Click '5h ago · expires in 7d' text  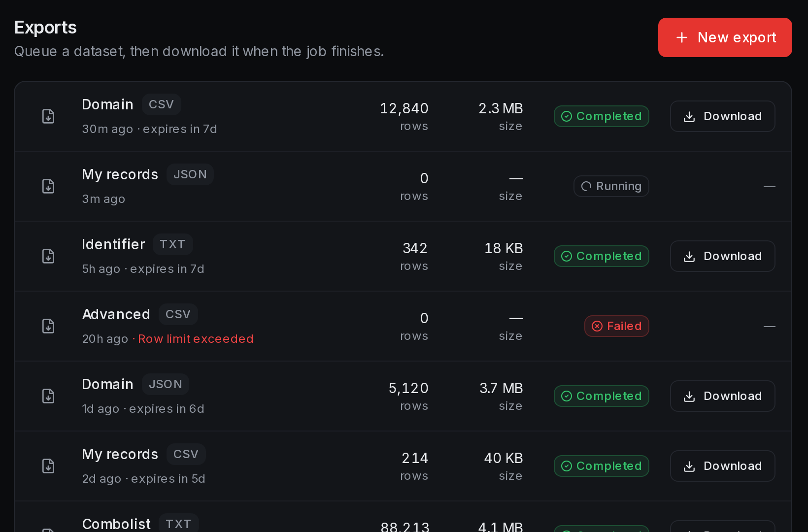coord(143,269)
